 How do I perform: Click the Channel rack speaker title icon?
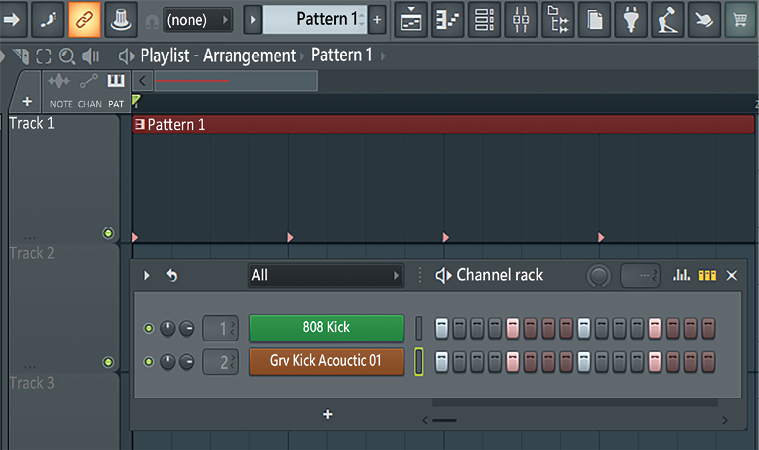[x=443, y=275]
